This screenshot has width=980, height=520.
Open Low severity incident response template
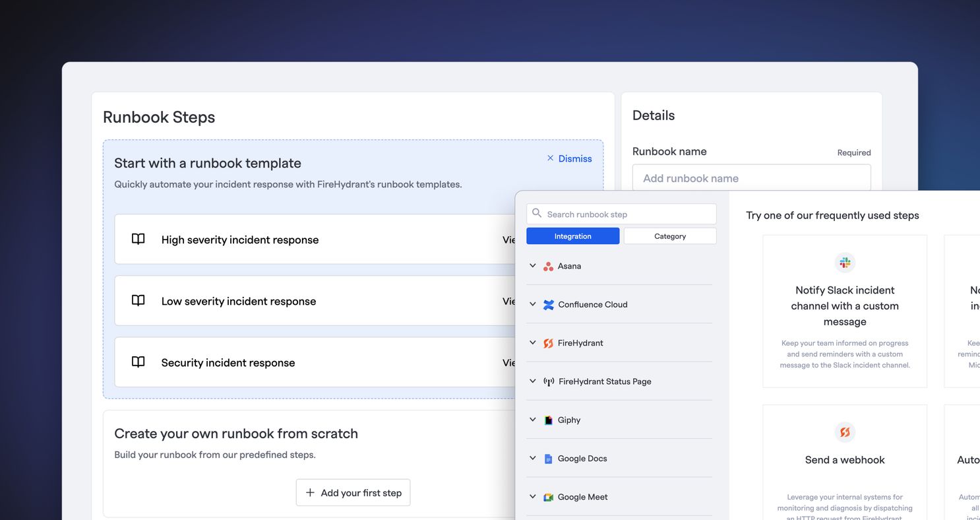315,300
